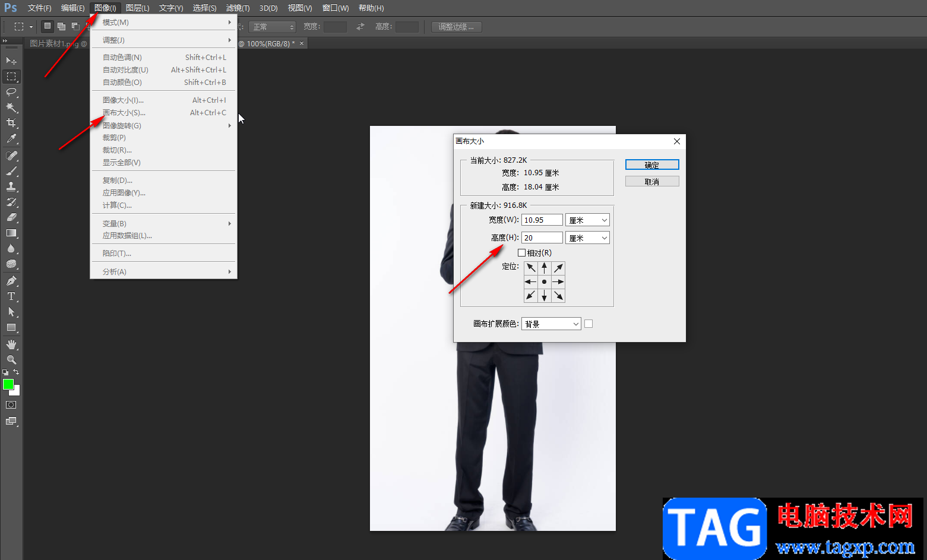
Task: Expand the 分析(A) submenu
Action: [163, 272]
